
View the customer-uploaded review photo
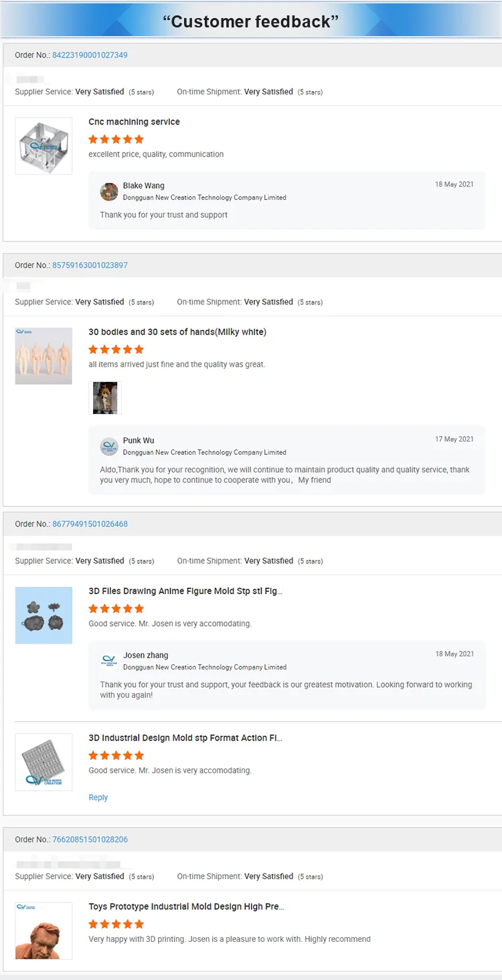pyautogui.click(x=105, y=398)
